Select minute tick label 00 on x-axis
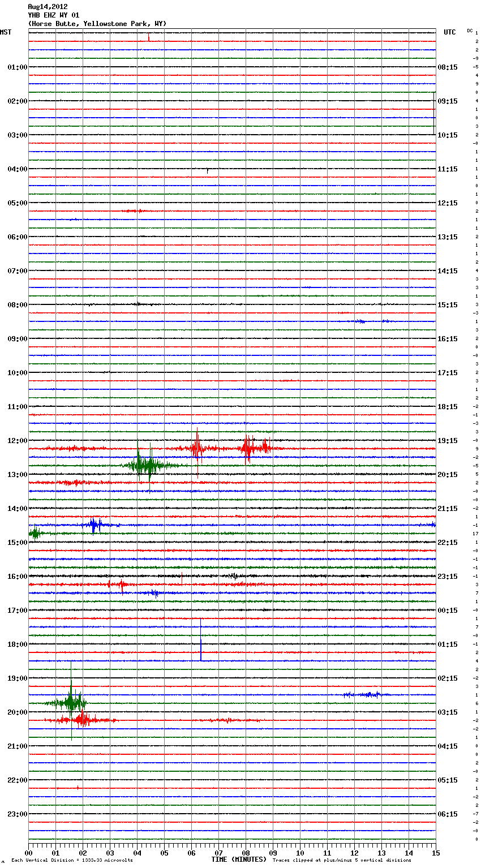 point(28,853)
